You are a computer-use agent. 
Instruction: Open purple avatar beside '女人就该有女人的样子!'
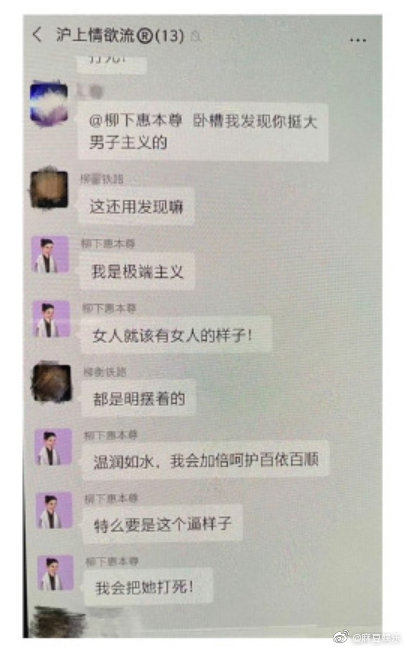tap(51, 319)
